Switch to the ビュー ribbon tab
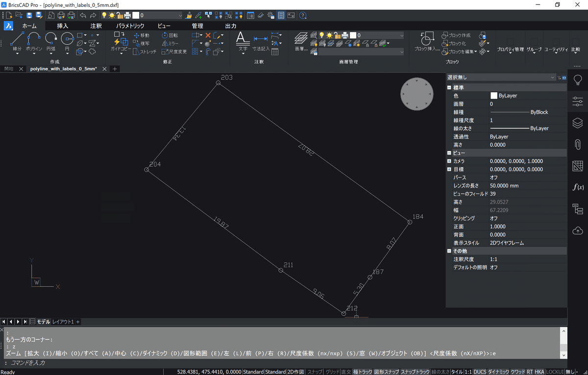Image resolution: width=588 pixels, height=375 pixels. [x=164, y=25]
